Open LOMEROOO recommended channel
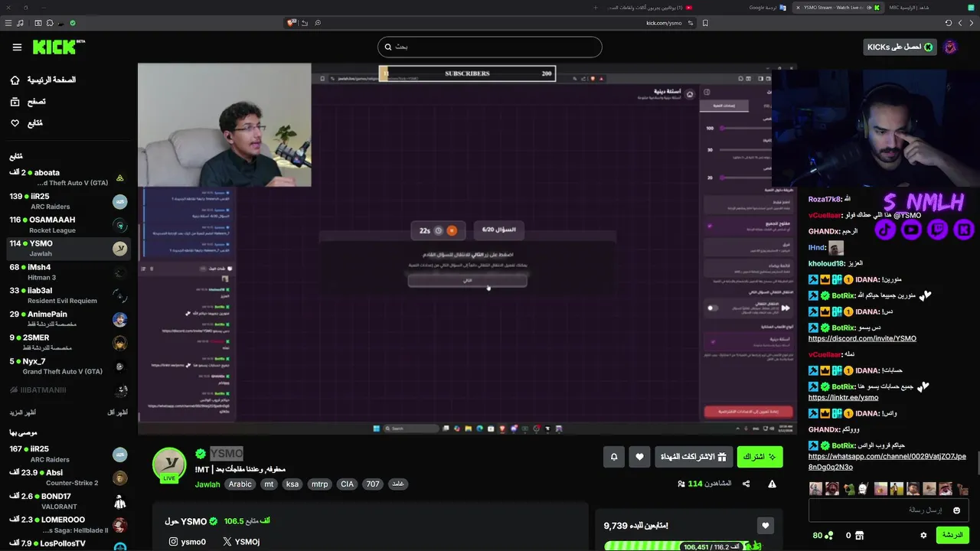Screen dimensions: 980x551 click(68, 526)
